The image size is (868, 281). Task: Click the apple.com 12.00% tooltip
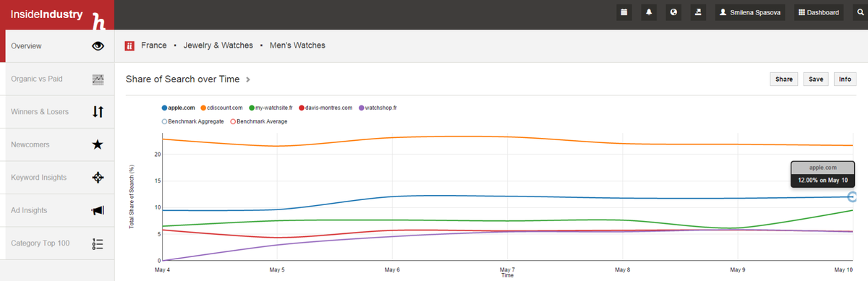823,174
